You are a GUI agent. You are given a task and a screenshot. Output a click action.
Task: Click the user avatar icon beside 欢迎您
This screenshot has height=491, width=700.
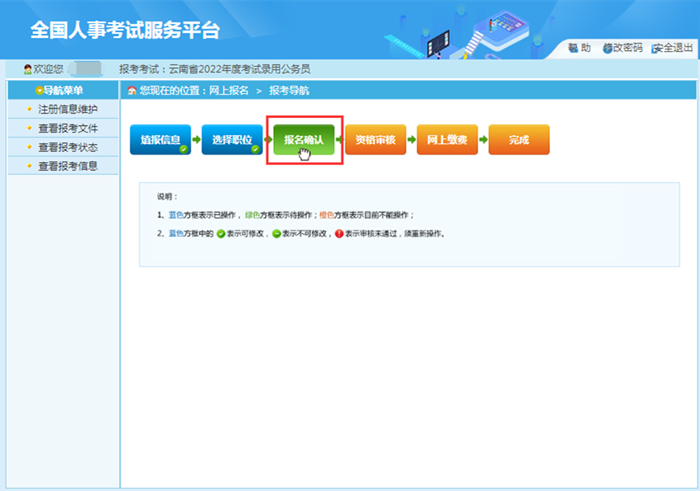tap(27, 69)
